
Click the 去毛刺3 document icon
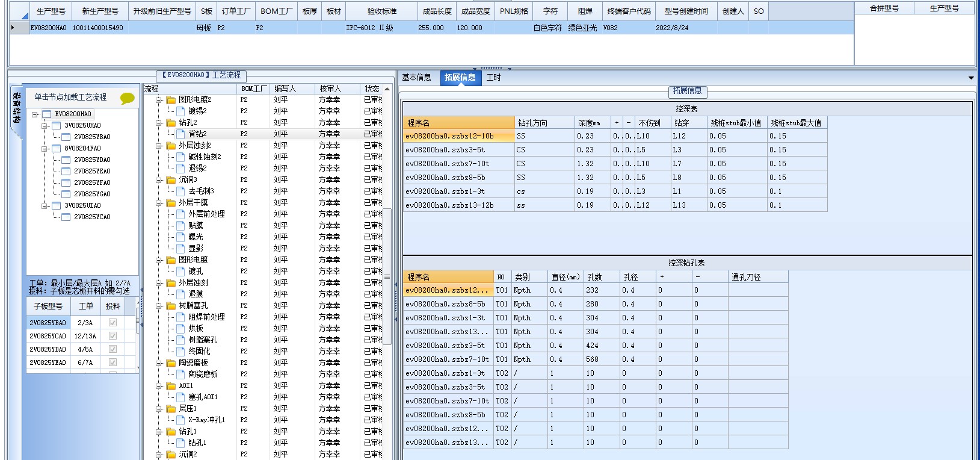tap(180, 191)
